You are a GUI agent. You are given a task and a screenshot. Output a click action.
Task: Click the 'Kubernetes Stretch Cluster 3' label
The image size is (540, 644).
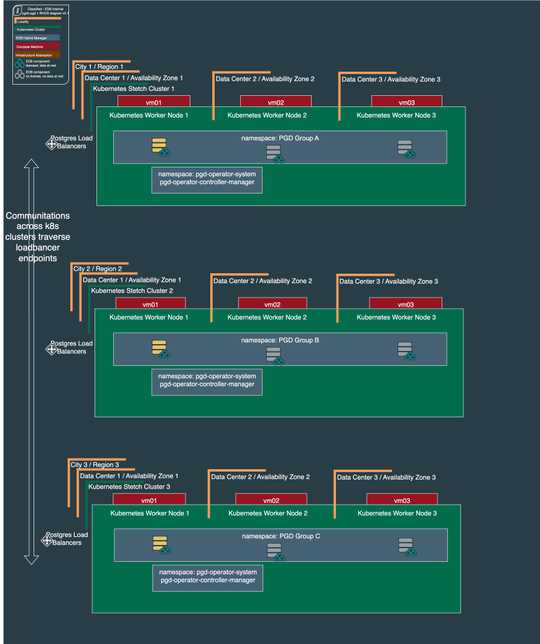[x=129, y=487]
